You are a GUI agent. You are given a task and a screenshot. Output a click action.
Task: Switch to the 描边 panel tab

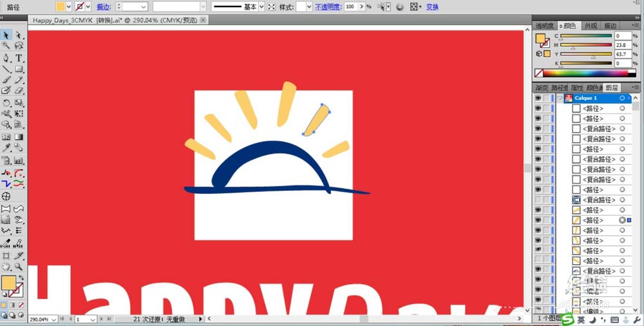[611, 26]
